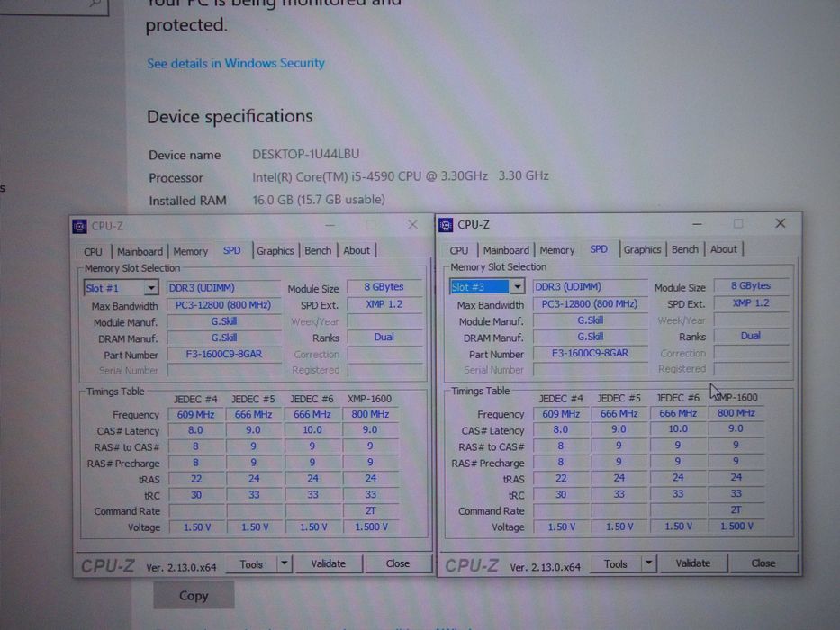
Task: Click Validate button in right CPU-Z window
Action: 692,563
